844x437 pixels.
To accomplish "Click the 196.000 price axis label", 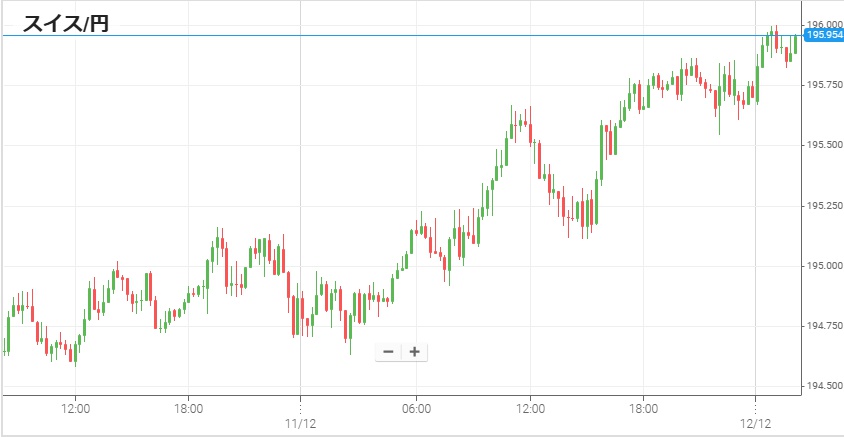I will (824, 24).
